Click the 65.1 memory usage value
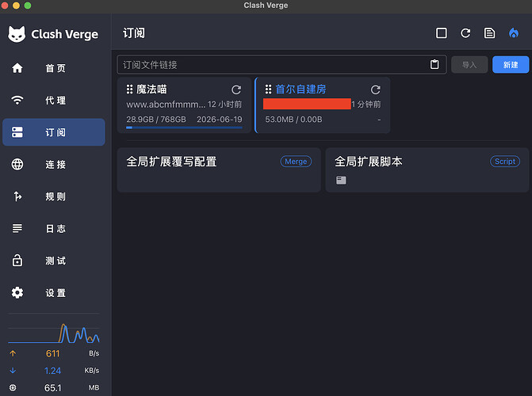Image resolution: width=532 pixels, height=396 pixels. click(52, 387)
